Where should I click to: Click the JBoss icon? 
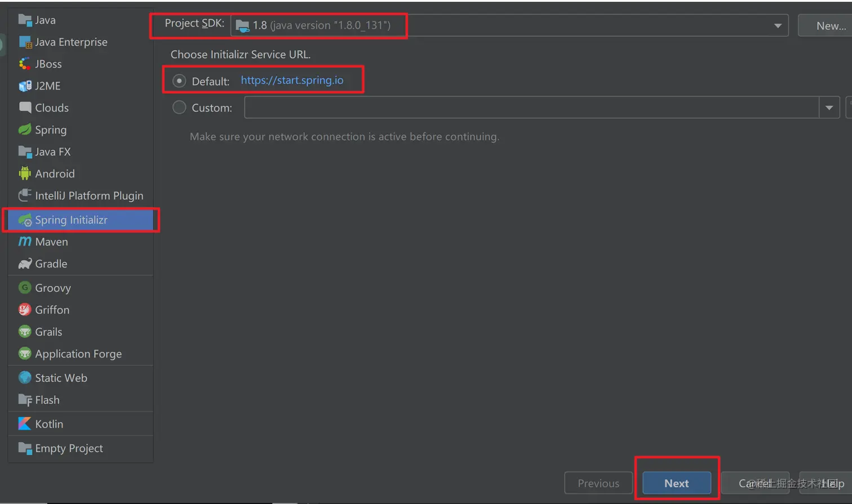pos(25,64)
